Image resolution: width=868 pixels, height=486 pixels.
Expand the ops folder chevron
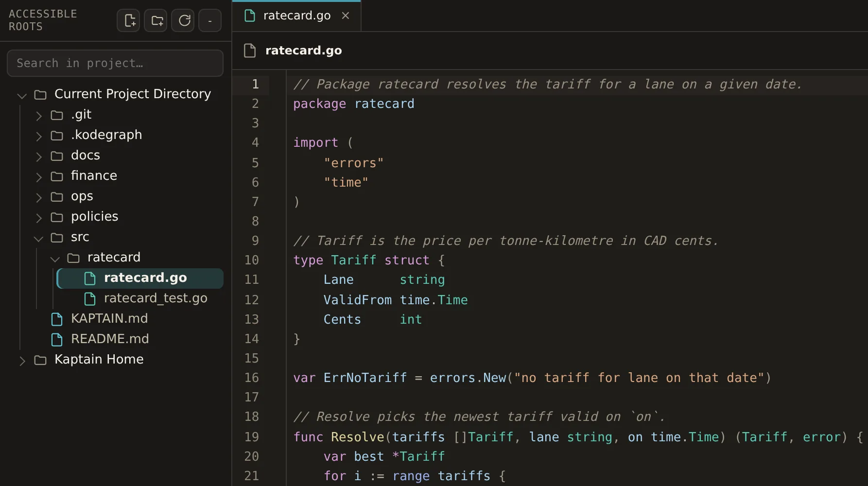(x=38, y=197)
